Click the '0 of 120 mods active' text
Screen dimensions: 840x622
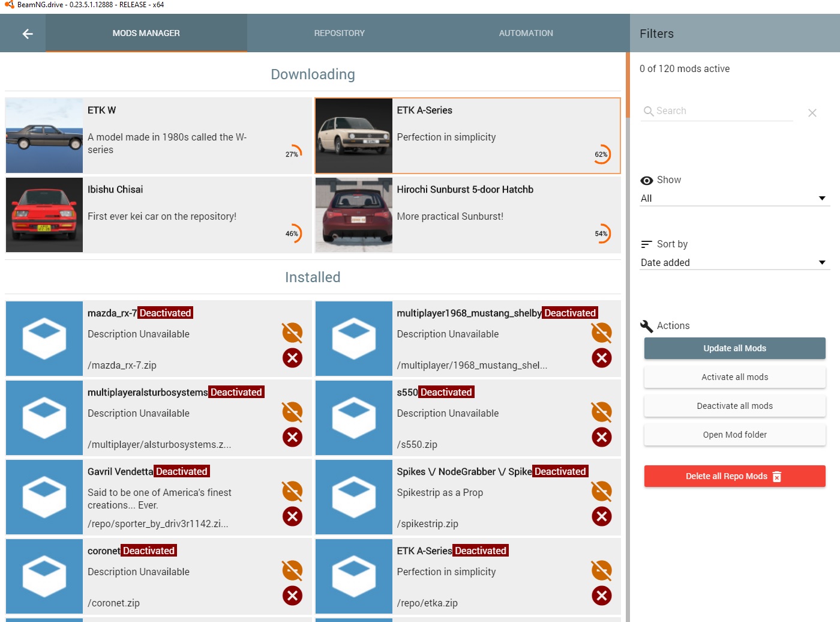(685, 68)
